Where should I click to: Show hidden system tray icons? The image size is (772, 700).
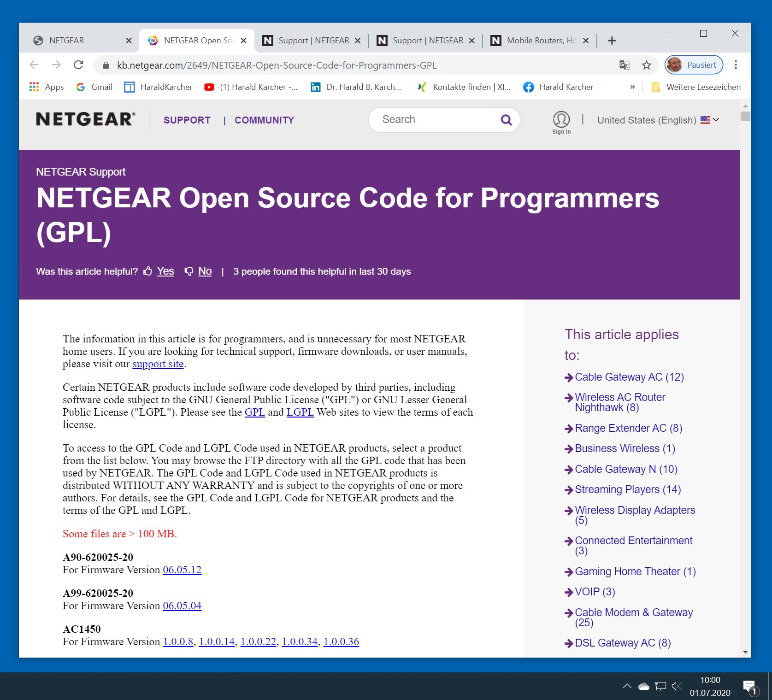(x=627, y=686)
